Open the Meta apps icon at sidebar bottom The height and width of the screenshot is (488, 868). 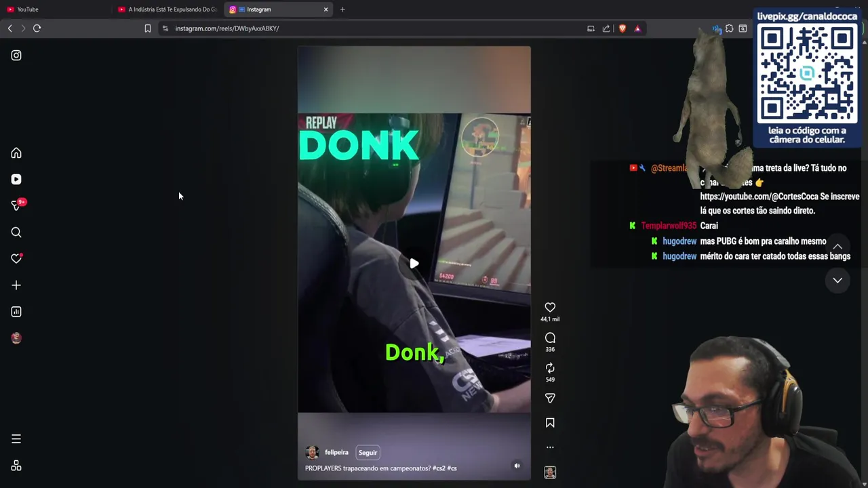[x=16, y=466]
